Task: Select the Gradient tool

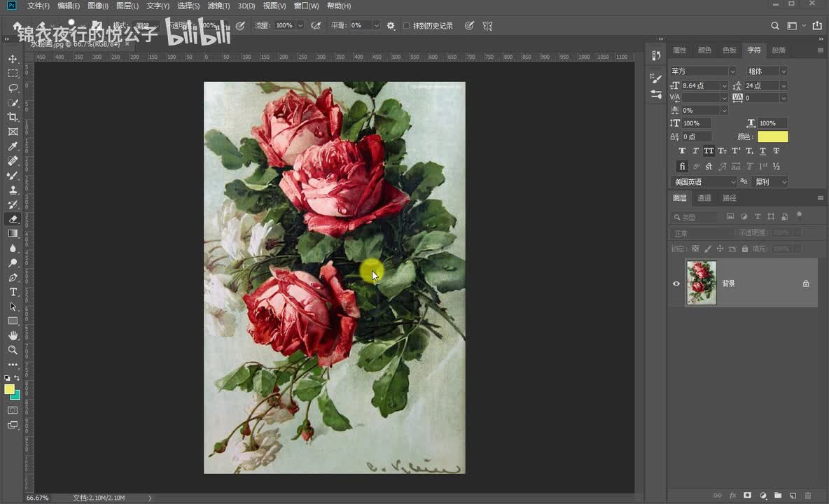Action: (13, 234)
